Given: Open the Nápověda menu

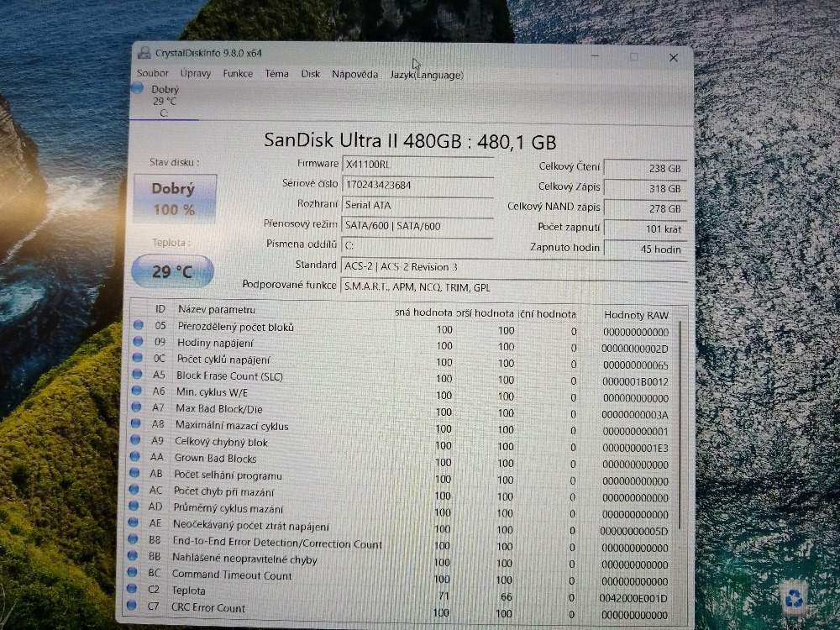Looking at the screenshot, I should click(x=354, y=75).
